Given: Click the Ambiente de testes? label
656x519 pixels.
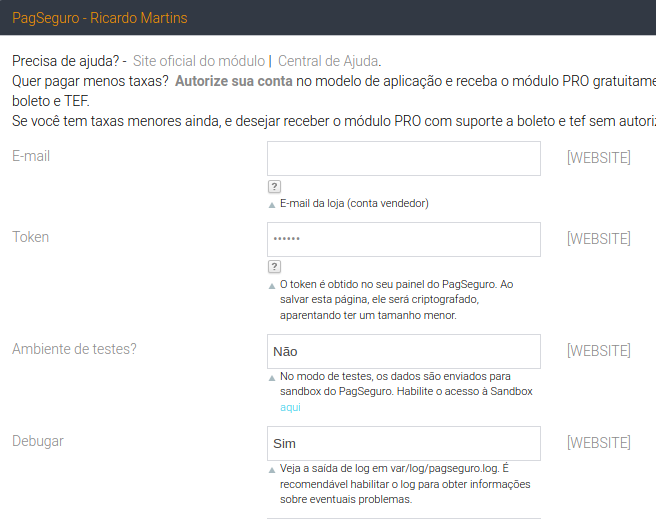Looking at the screenshot, I should [x=74, y=349].
